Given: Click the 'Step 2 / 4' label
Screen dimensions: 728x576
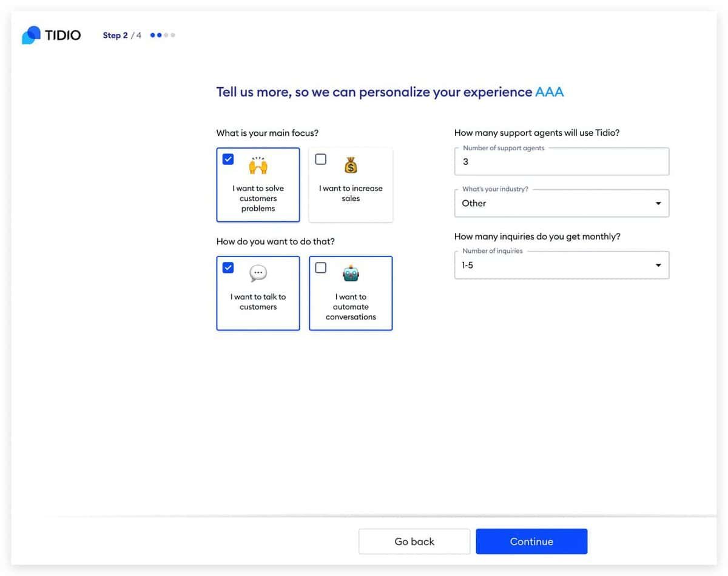Looking at the screenshot, I should point(122,35).
